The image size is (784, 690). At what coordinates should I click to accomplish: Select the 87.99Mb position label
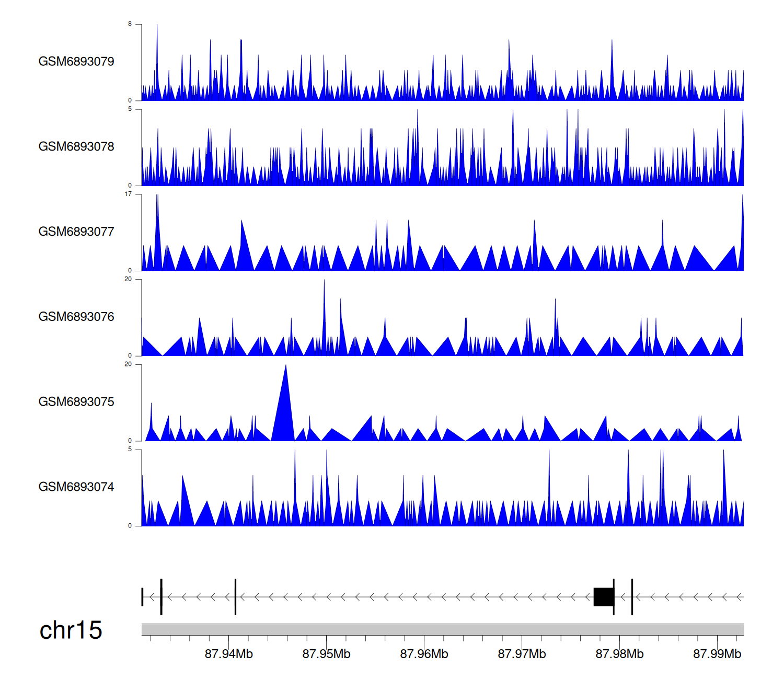click(x=717, y=654)
